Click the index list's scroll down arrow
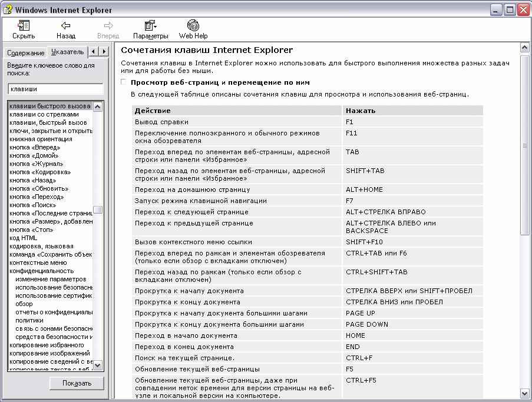This screenshot has width=532, height=402. pos(98,365)
